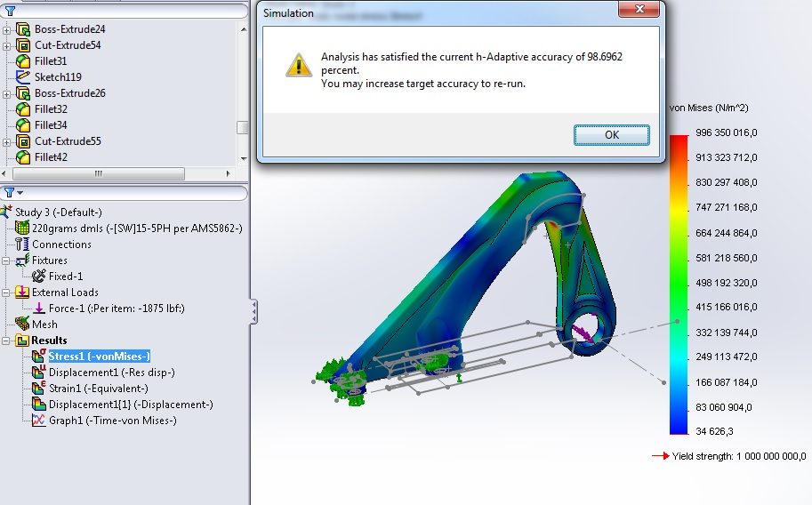Expand the Cut-Extrude55 feature node
Screen dimensions: 812x505
(x=6, y=142)
